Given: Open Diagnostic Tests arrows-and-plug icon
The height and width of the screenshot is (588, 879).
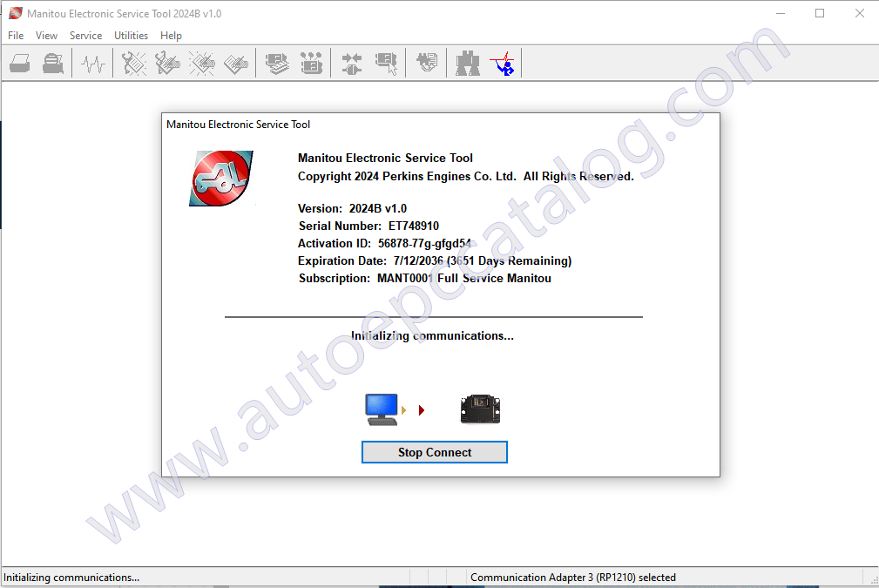Looking at the screenshot, I should [352, 64].
